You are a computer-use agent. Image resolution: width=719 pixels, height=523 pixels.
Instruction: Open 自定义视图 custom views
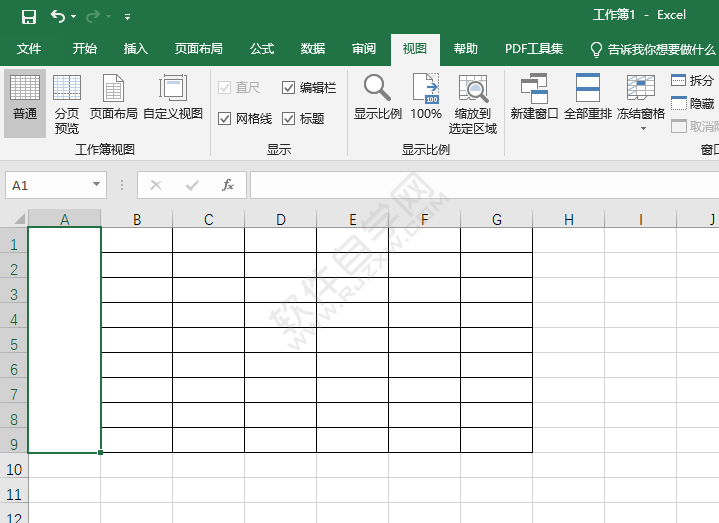pyautogui.click(x=173, y=98)
